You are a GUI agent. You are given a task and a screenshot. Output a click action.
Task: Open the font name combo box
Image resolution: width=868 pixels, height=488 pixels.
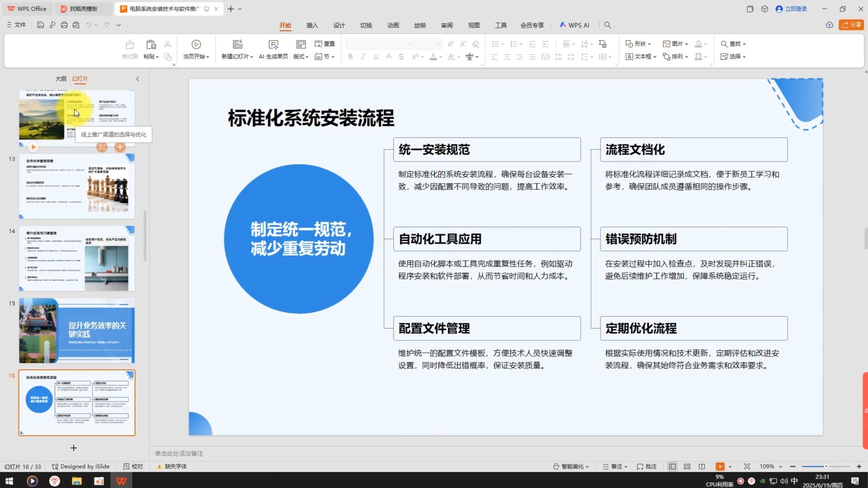380,44
